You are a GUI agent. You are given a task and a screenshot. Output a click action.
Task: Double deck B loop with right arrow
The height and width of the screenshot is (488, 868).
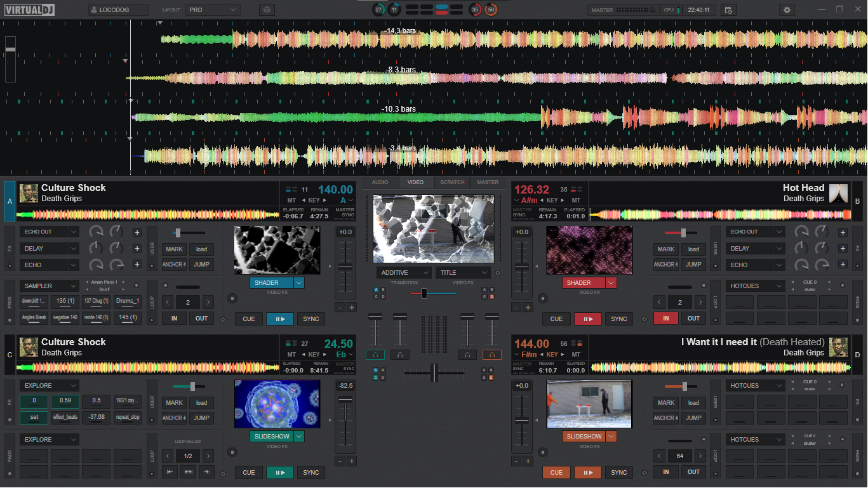tap(700, 302)
